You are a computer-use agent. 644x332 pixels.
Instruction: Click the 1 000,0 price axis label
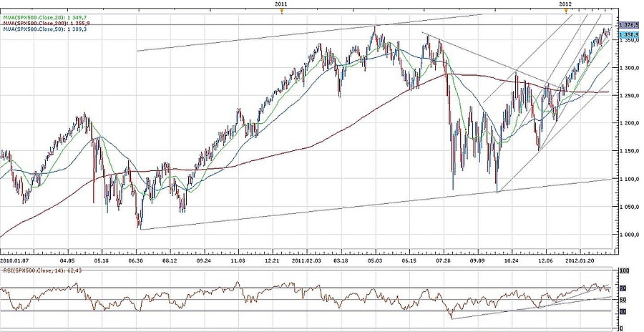tap(628, 235)
